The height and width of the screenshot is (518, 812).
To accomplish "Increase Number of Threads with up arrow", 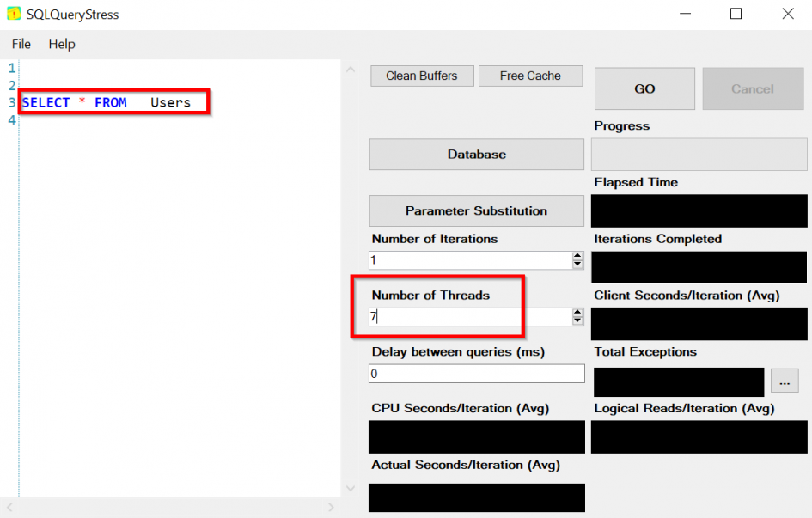I will [577, 313].
